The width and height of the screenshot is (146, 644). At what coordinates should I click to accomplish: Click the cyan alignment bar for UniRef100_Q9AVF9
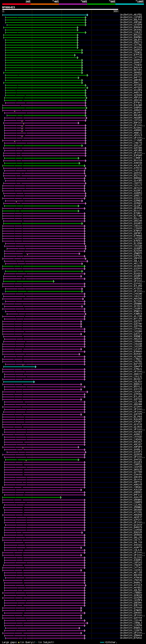pyautogui.click(x=20, y=367)
